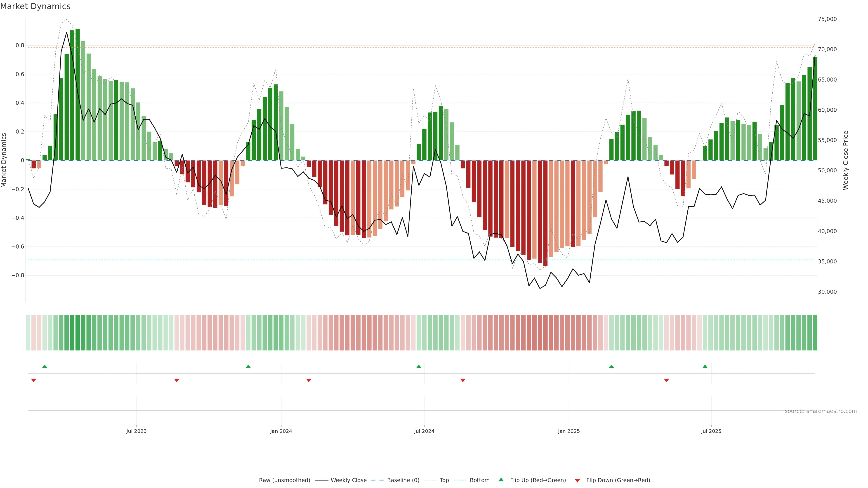Click the rightmost green Flip Up triangle marker

point(705,366)
